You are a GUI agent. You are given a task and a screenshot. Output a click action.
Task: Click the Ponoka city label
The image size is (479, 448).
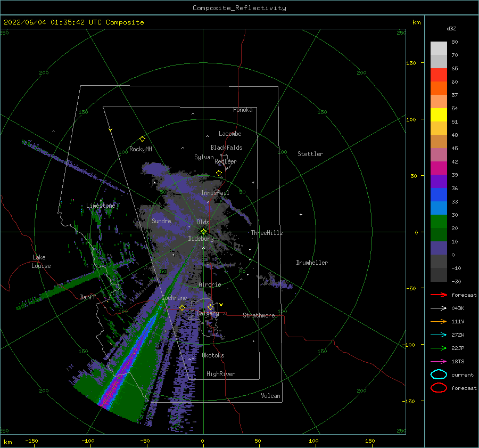pos(243,110)
